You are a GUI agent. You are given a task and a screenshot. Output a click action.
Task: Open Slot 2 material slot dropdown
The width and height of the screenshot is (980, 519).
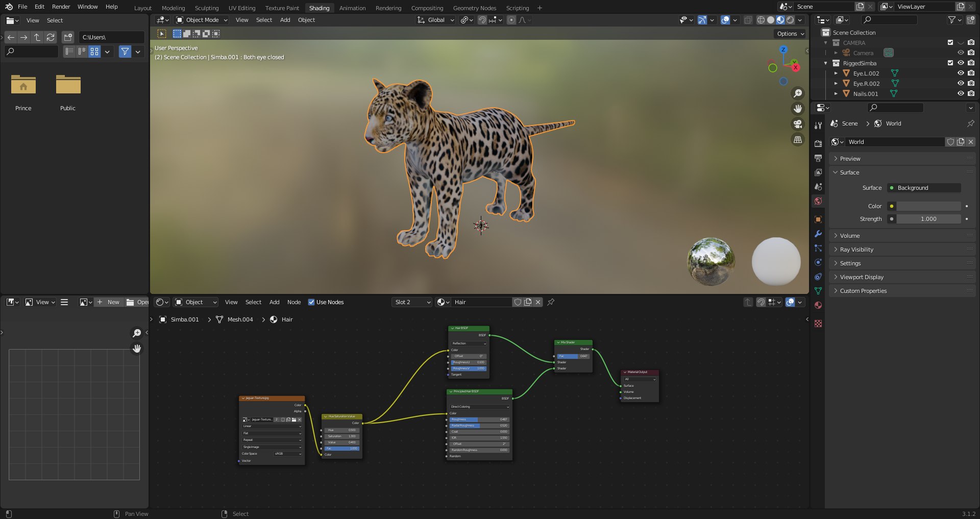(x=412, y=302)
